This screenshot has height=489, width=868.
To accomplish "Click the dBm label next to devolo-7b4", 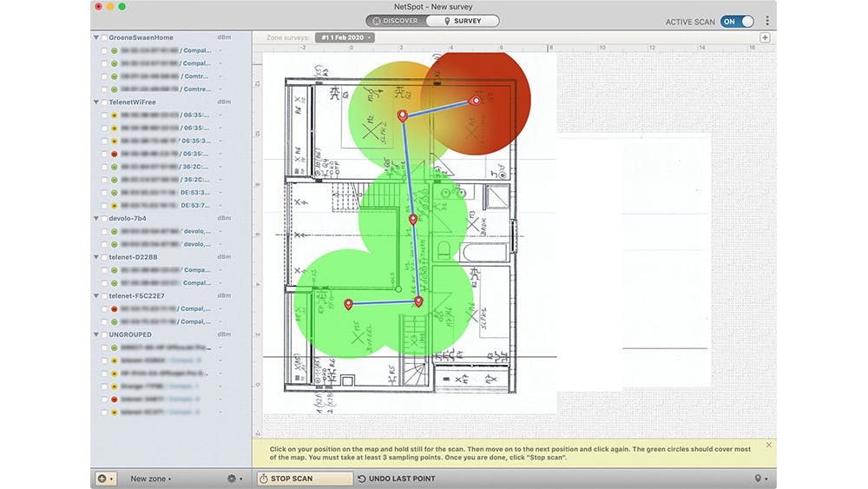I will (x=224, y=219).
